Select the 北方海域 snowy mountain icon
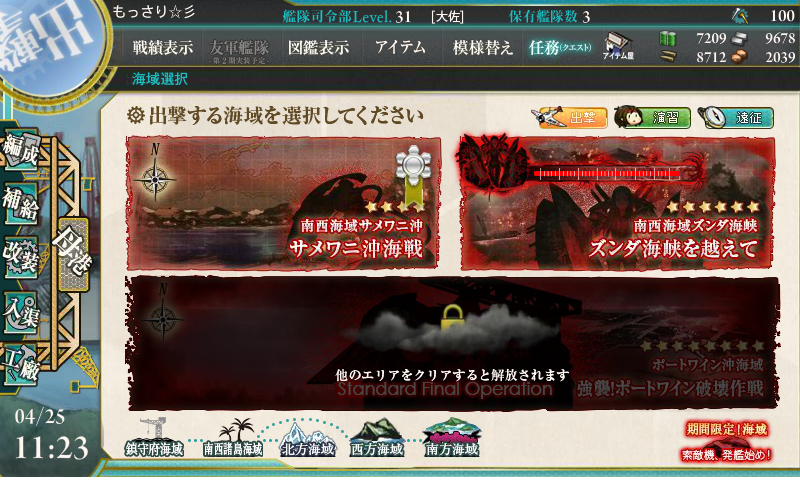800x482 pixels. [x=308, y=439]
